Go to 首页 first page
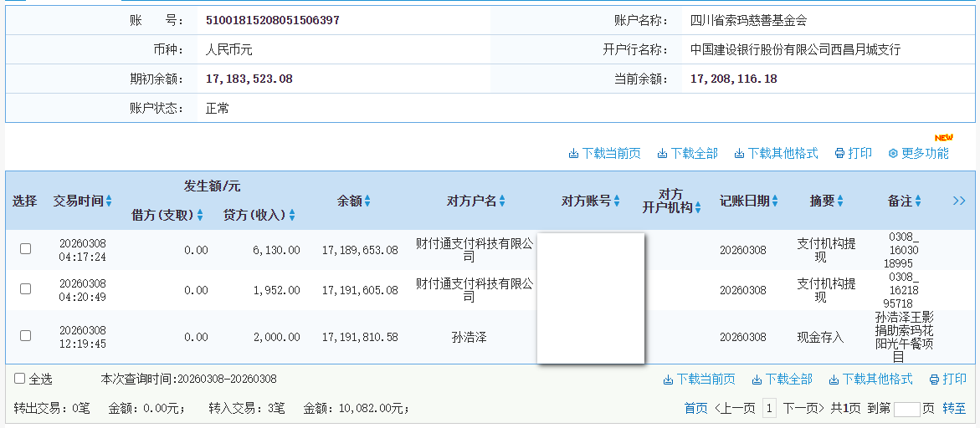The width and height of the screenshot is (980, 428). 695,408
